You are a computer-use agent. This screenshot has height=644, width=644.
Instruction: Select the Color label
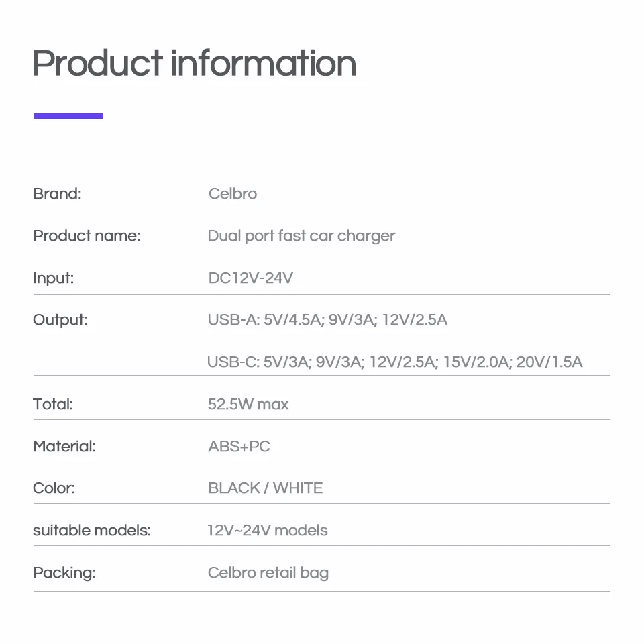coord(54,488)
